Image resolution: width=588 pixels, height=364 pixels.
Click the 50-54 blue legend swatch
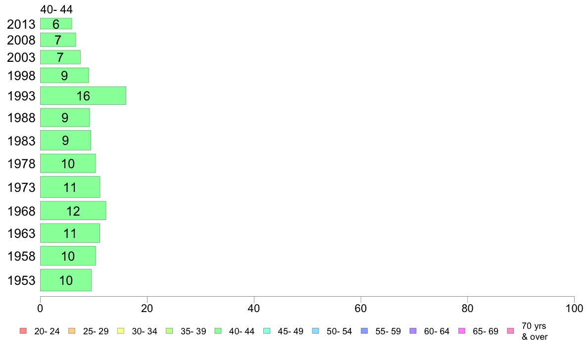click(315, 331)
